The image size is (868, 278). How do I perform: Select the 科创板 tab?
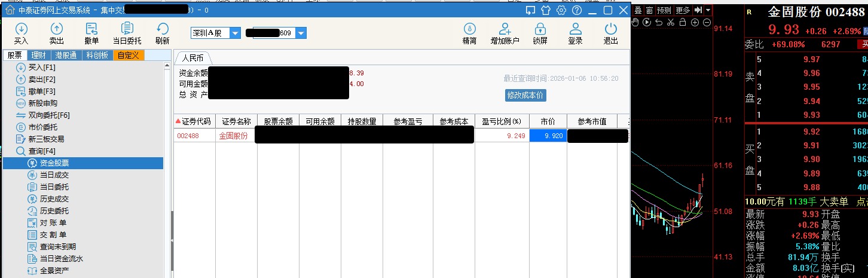point(97,56)
